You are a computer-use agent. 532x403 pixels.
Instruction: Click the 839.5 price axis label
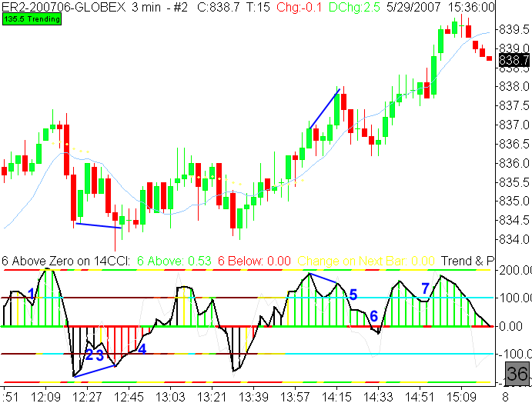coord(514,29)
